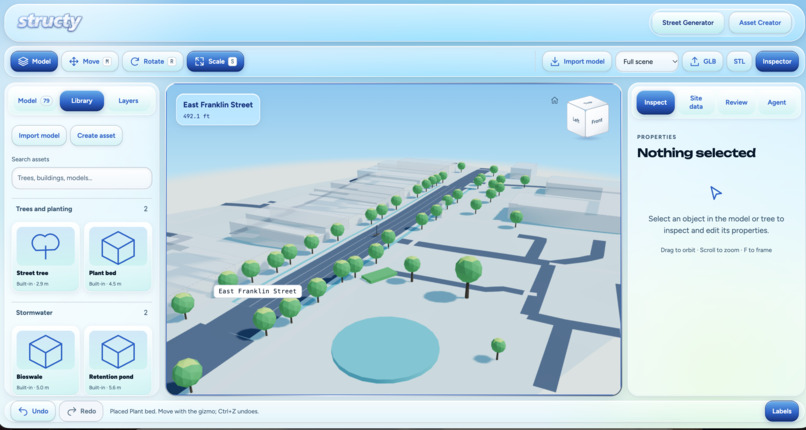Switch to the Model tab
806x430 pixels.
click(x=34, y=101)
